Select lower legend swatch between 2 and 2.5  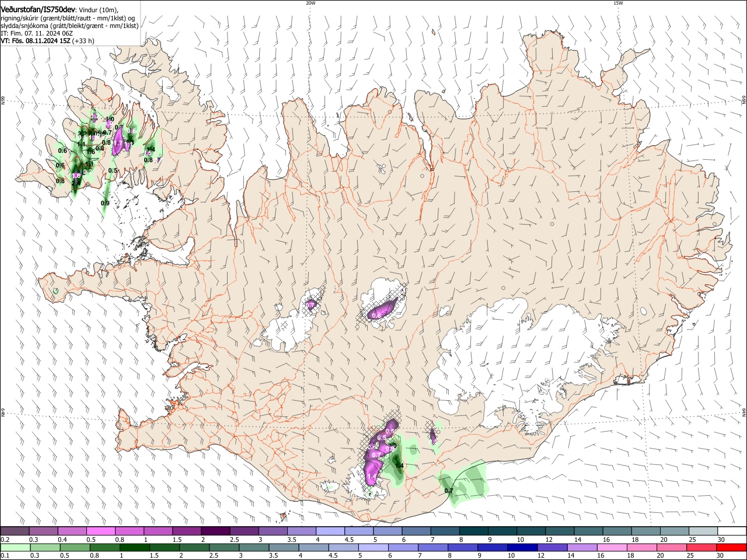[x=194, y=548]
